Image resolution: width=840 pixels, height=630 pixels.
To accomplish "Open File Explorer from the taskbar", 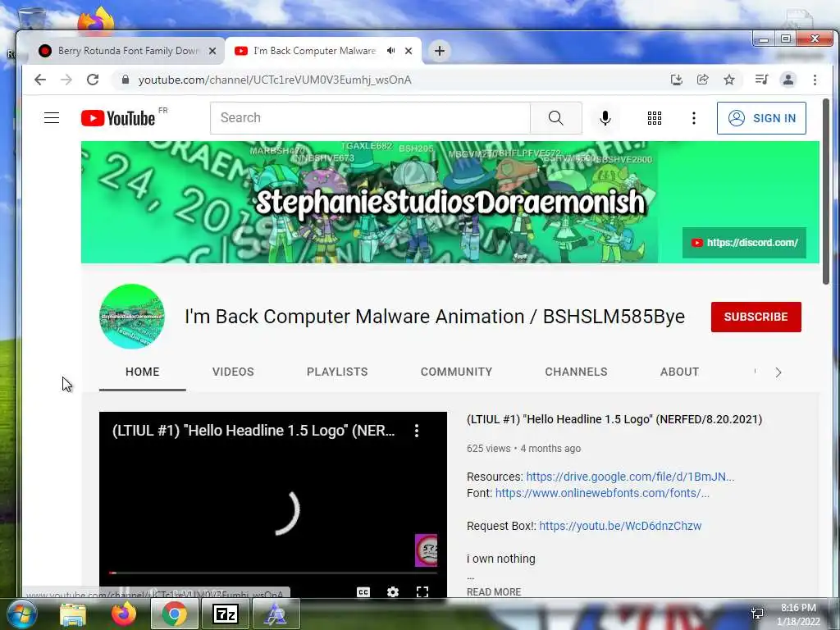I will point(72,614).
